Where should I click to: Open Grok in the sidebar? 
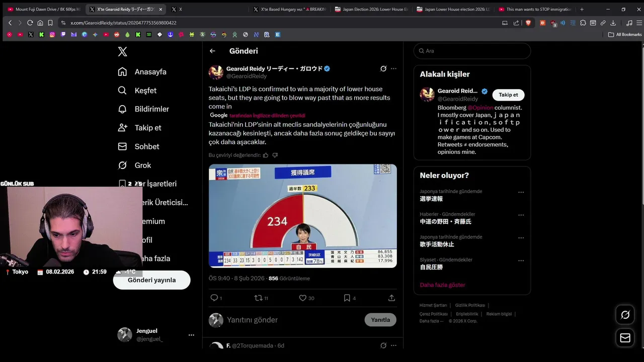point(134,165)
